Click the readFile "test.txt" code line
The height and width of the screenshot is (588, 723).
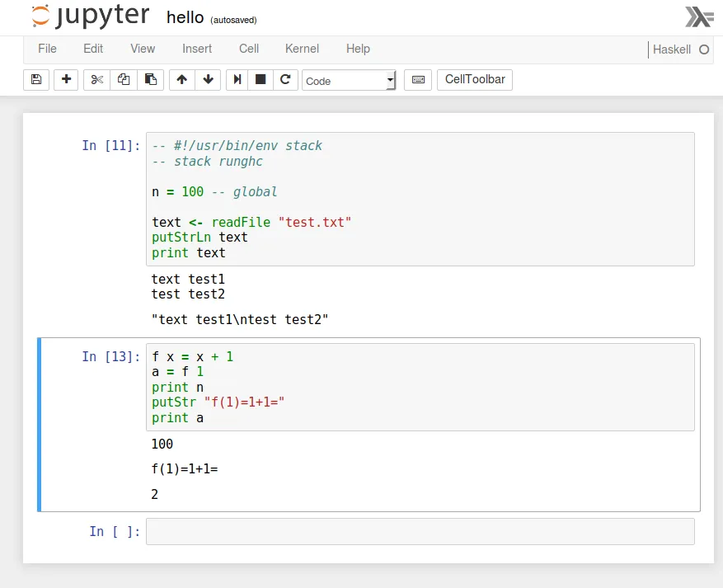pyautogui.click(x=251, y=223)
